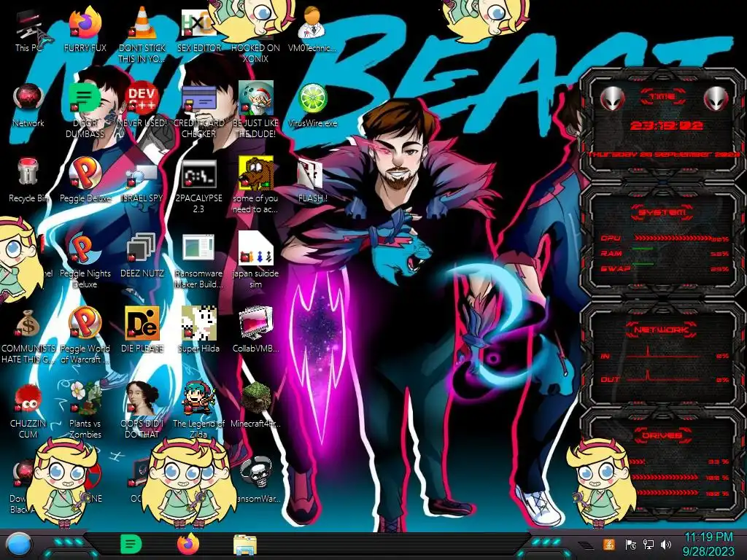This screenshot has height=560, width=747.
Task: Open File Explorer from the taskbar
Action: [x=245, y=545]
